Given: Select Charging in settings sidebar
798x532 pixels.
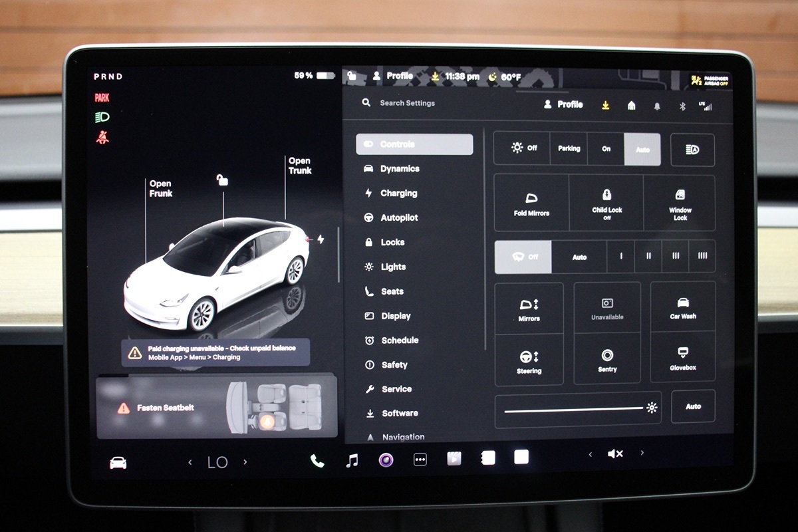Looking at the screenshot, I should point(398,194).
